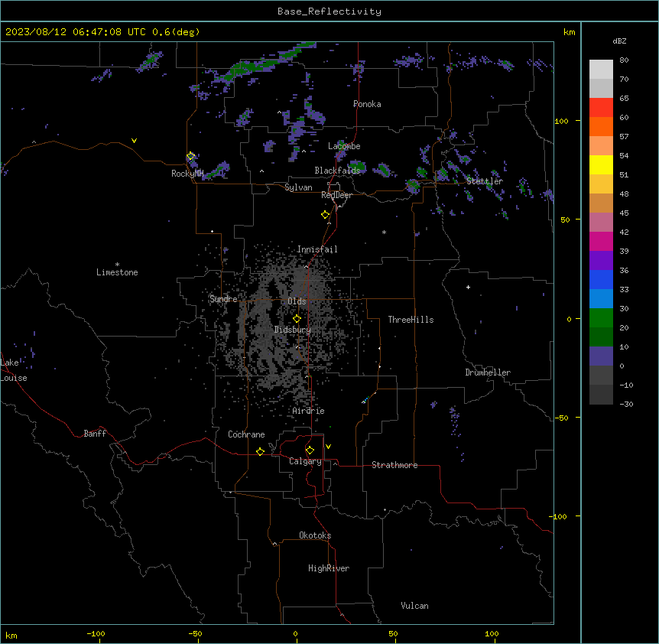This screenshot has height=644, width=659.
Task: Click the Limestone label
Action: [x=117, y=272]
